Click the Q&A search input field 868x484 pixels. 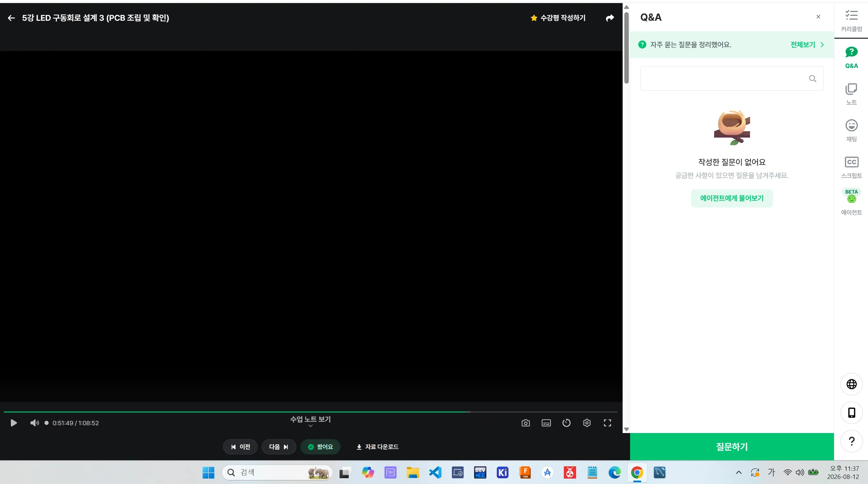tap(732, 78)
